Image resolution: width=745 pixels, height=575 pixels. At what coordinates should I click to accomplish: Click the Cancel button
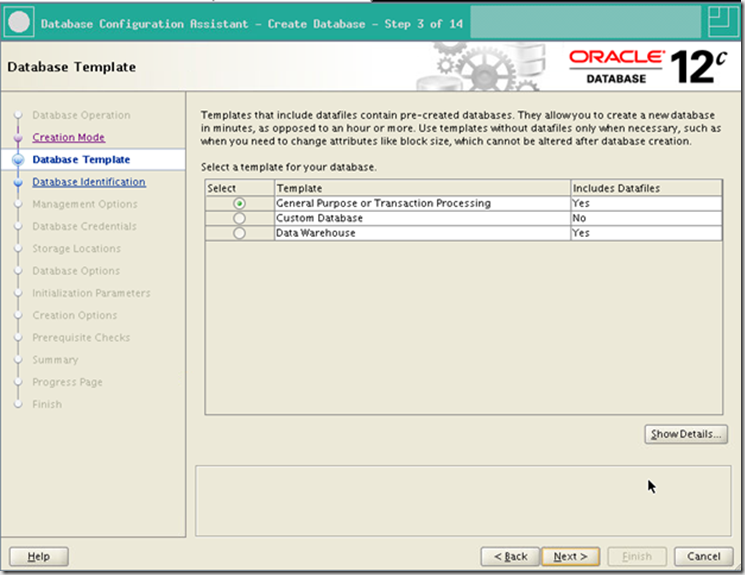(x=703, y=556)
